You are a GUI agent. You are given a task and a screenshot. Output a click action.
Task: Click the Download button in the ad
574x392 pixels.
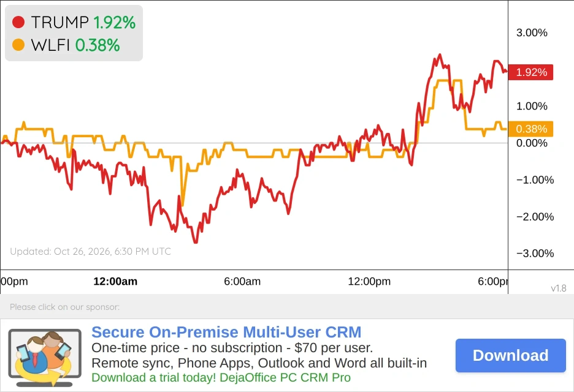tap(511, 355)
